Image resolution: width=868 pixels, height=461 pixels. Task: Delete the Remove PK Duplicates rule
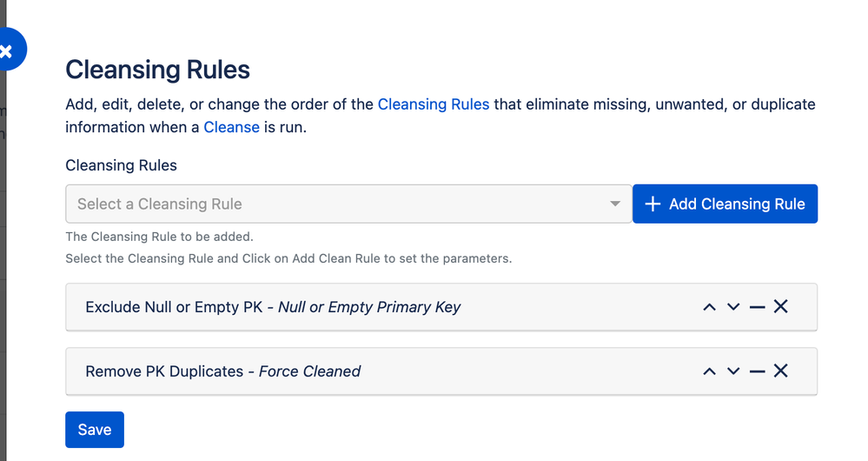(x=781, y=371)
